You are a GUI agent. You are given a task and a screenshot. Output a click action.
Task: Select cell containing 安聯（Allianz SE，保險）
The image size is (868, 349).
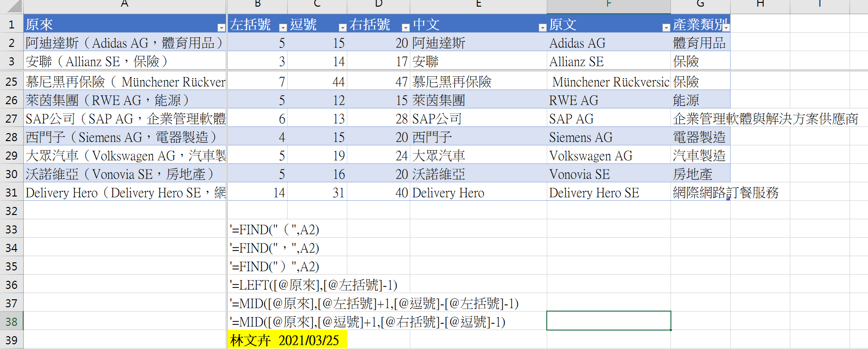(x=125, y=61)
